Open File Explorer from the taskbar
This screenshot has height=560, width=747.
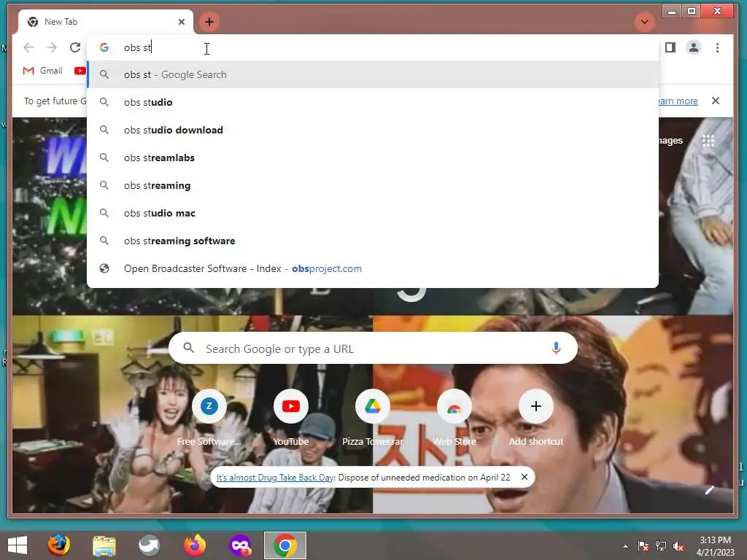click(x=104, y=545)
